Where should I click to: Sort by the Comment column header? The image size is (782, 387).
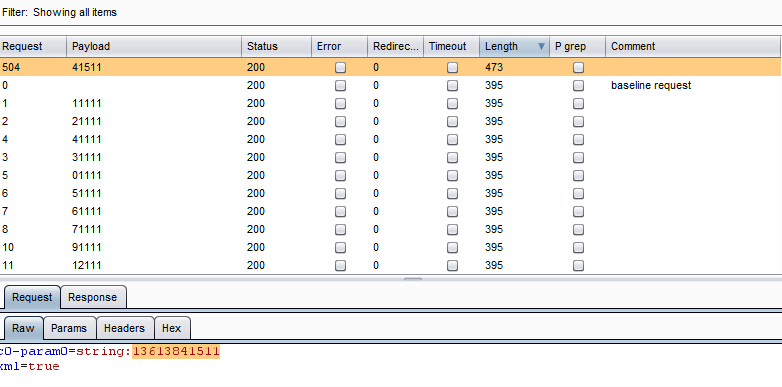pyautogui.click(x=693, y=46)
